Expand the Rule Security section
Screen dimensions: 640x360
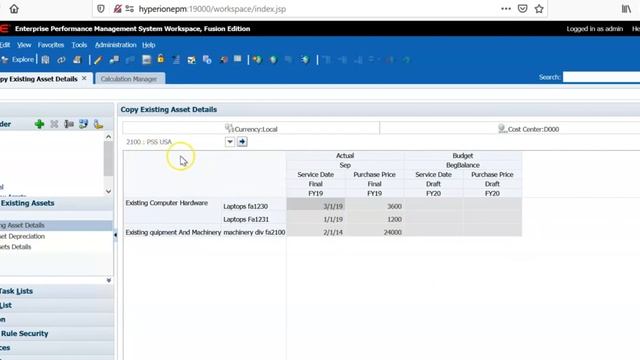pyautogui.click(x=56, y=333)
